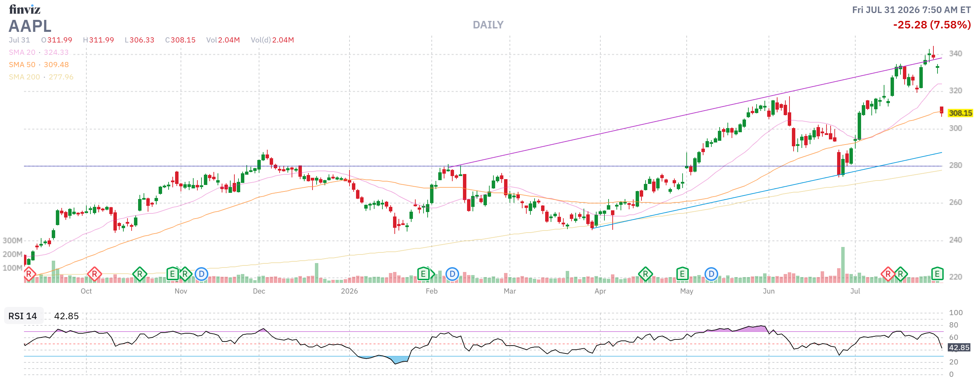Click the green E marker at chart's right end
Viewport: 980px width, 385px height.
(x=937, y=274)
